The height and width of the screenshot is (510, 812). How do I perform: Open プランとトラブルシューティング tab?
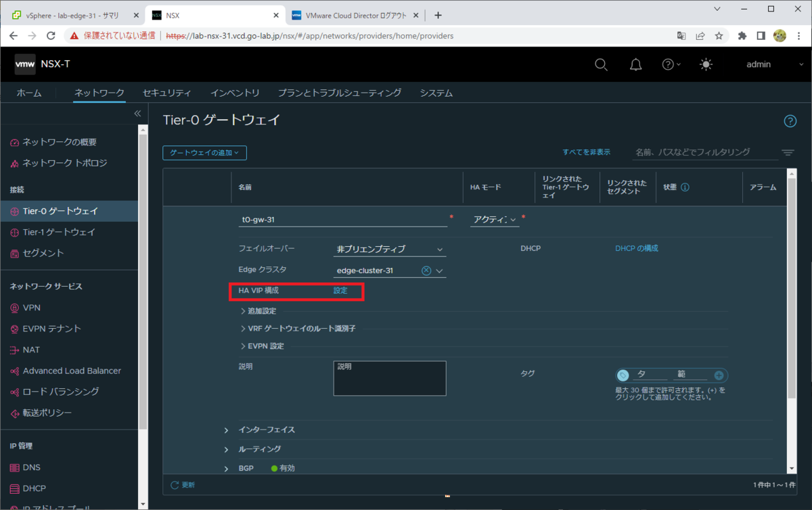[340, 93]
